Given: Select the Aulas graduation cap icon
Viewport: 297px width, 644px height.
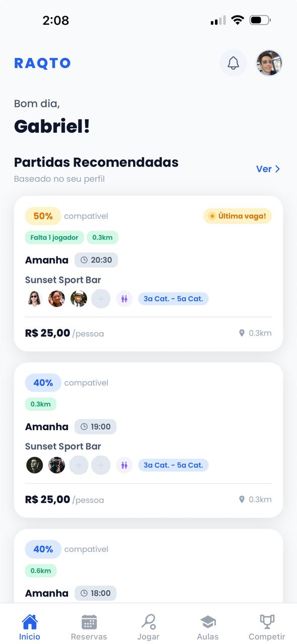Looking at the screenshot, I should 207,621.
